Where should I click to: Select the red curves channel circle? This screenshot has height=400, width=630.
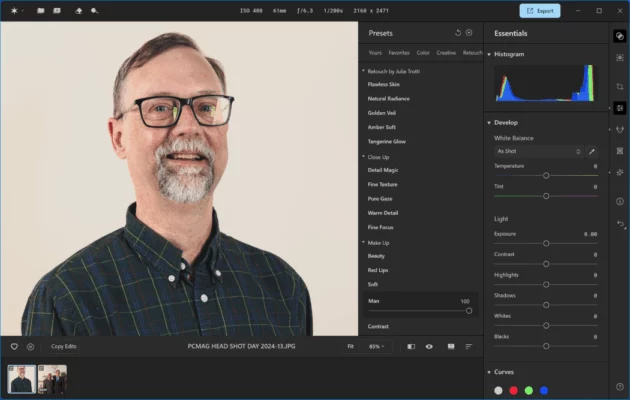click(513, 390)
